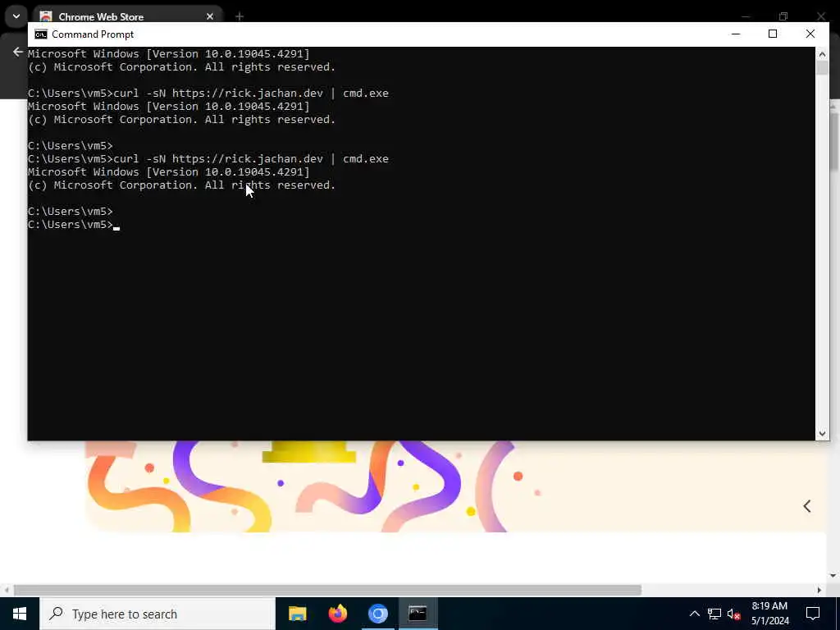
Task: Switch to Chrome via taskbar icon
Action: 377,614
